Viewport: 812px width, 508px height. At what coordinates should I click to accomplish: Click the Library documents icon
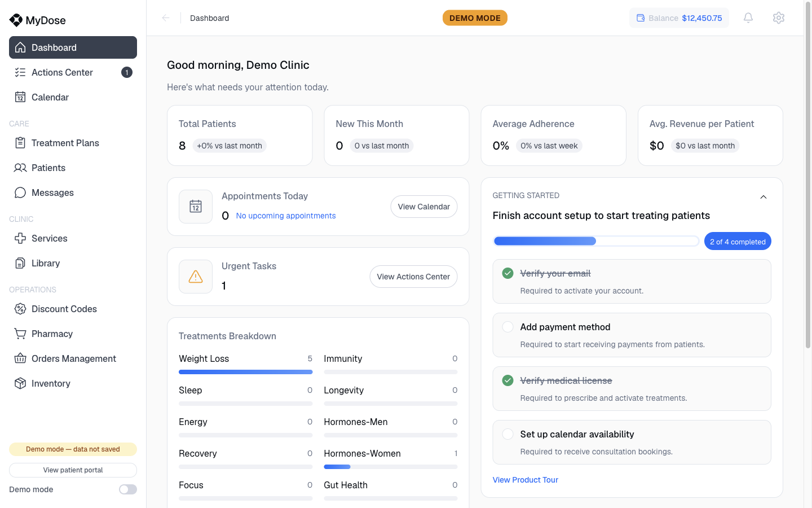(20, 263)
